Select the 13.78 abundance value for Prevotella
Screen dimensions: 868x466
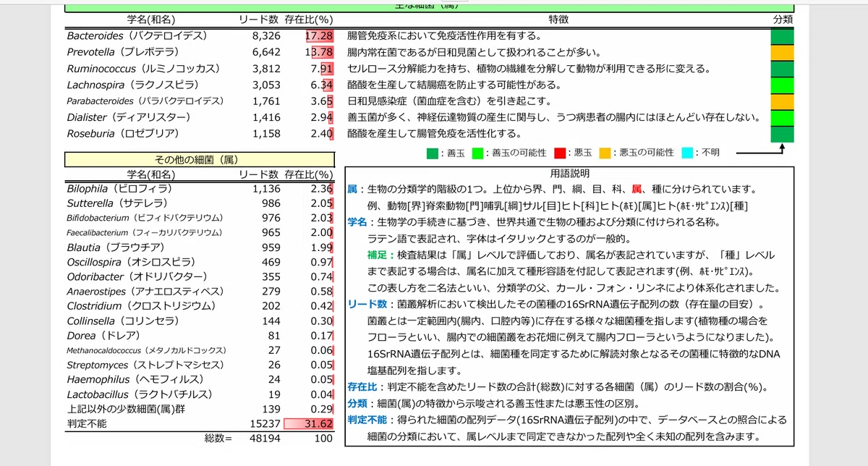tap(318, 52)
